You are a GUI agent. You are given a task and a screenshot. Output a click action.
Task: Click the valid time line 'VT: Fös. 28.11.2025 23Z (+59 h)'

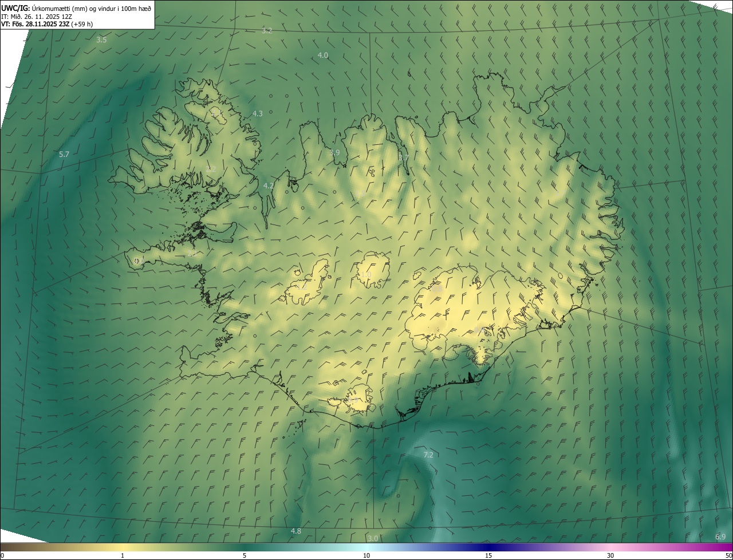(47, 24)
